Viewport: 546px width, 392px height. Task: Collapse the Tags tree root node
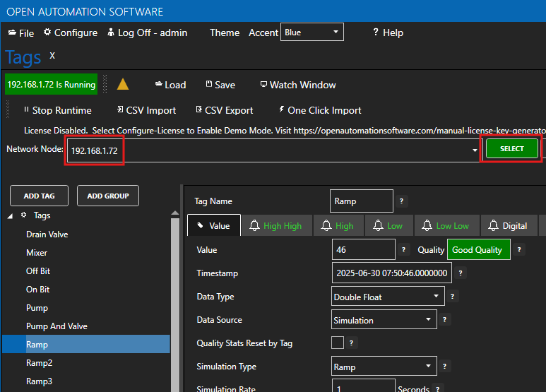10,216
